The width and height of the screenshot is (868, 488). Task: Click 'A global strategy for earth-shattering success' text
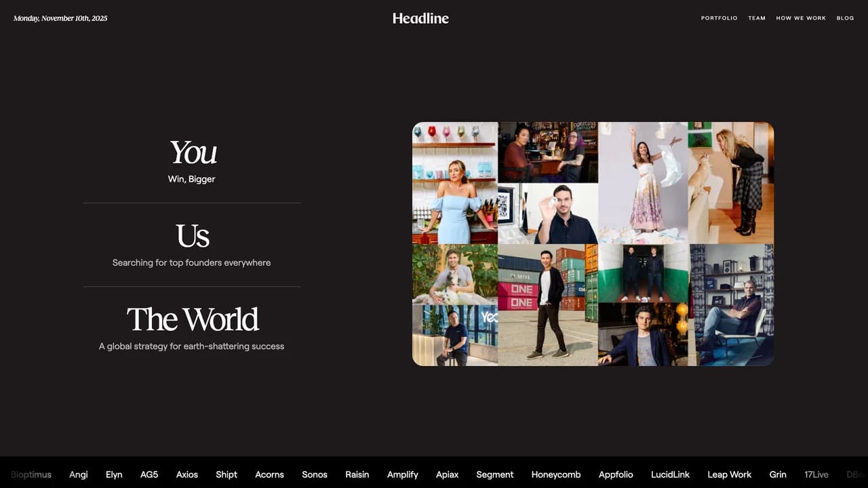pyautogui.click(x=191, y=346)
